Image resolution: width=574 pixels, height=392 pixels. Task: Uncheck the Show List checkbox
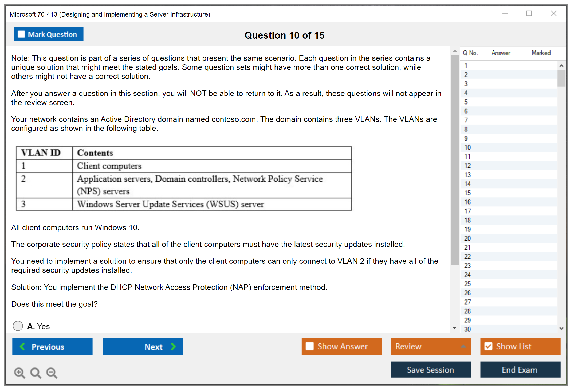[489, 346]
